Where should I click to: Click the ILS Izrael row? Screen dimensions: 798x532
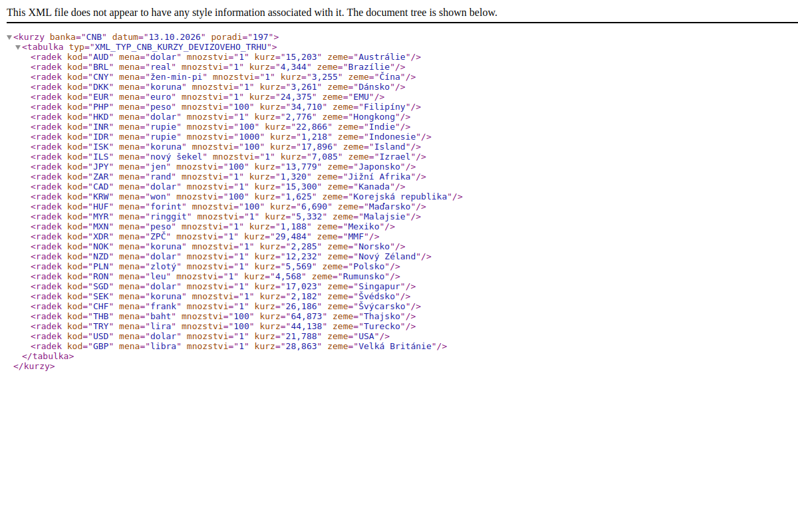(228, 157)
